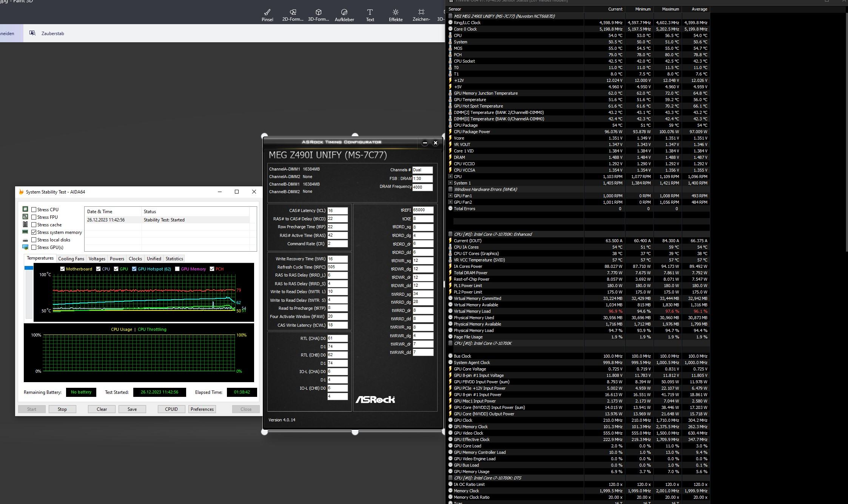Close the ASRock Timing Configurator window
Screen dimensions: 848x504
(x=435, y=143)
